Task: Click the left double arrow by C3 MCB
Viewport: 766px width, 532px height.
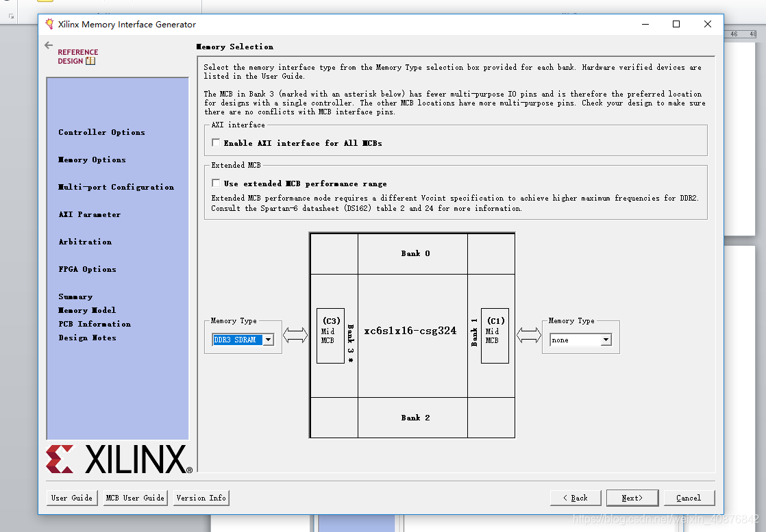Action: coord(295,335)
